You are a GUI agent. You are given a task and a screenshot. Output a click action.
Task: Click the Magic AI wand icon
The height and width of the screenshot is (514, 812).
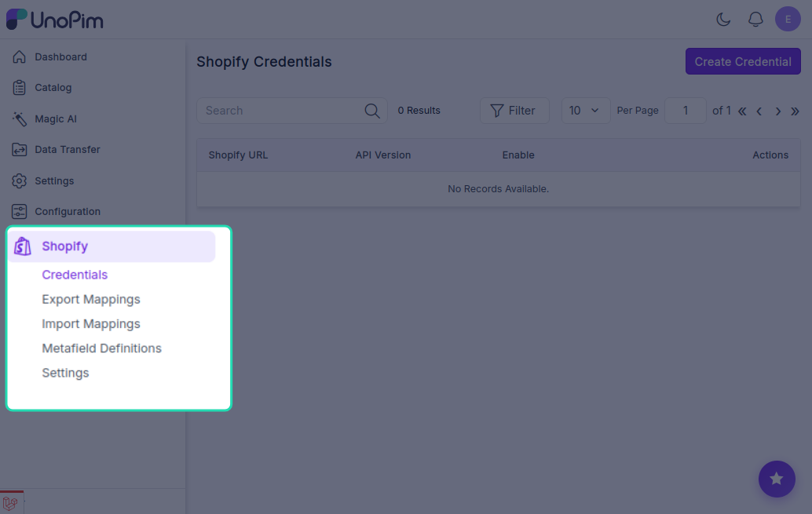click(x=19, y=118)
